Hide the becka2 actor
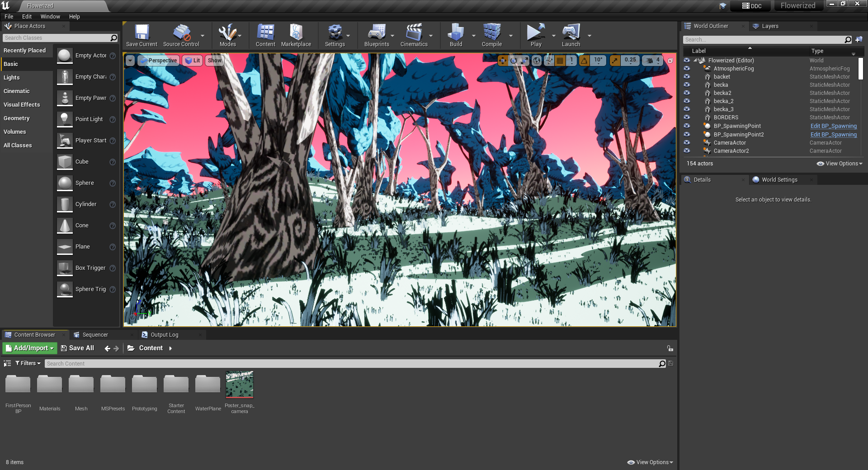 pyautogui.click(x=687, y=93)
